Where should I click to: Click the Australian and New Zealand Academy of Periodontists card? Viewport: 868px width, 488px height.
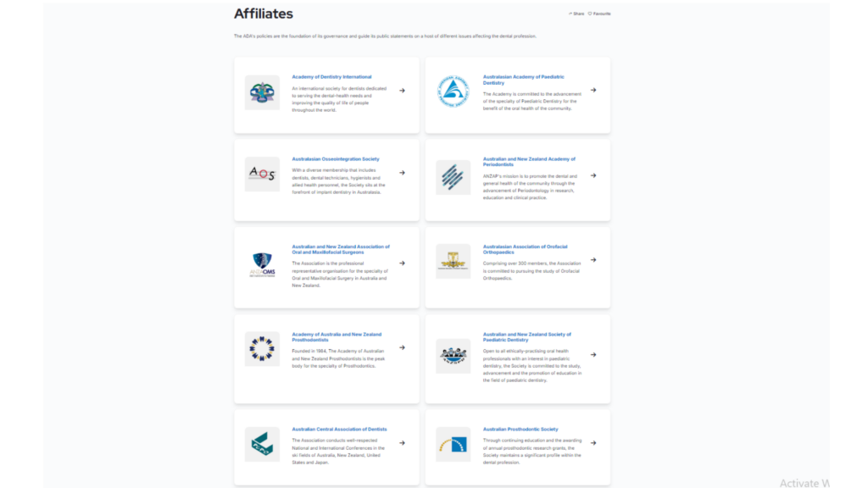(x=528, y=161)
